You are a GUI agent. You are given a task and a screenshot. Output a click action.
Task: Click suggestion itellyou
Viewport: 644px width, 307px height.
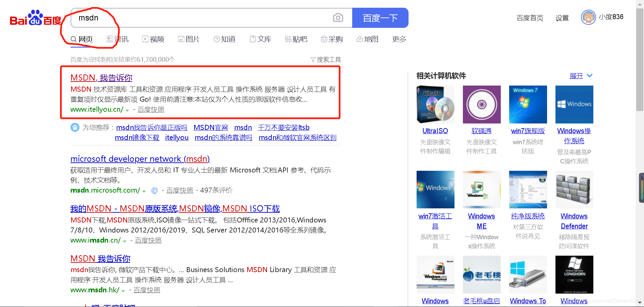point(177,138)
